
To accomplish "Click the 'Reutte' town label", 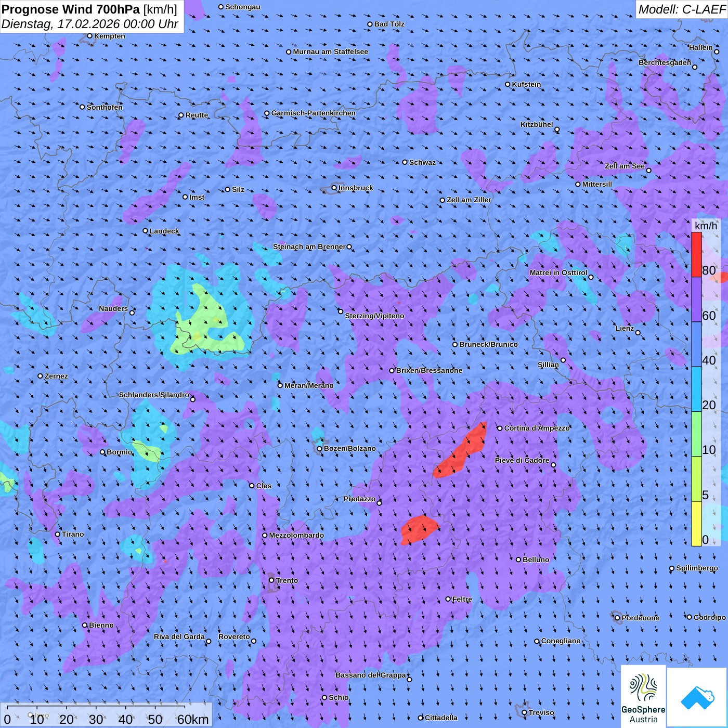I will tap(197, 115).
